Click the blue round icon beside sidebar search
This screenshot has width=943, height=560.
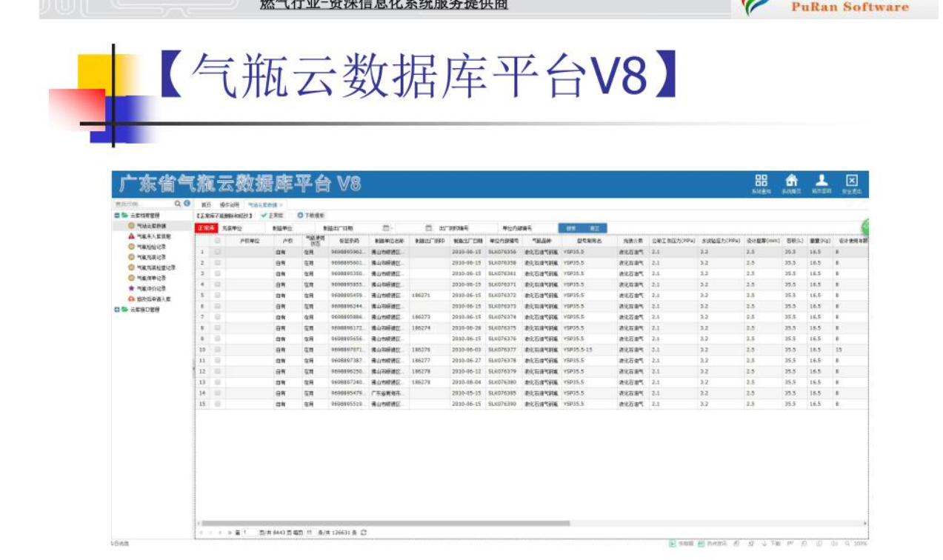[x=187, y=204]
